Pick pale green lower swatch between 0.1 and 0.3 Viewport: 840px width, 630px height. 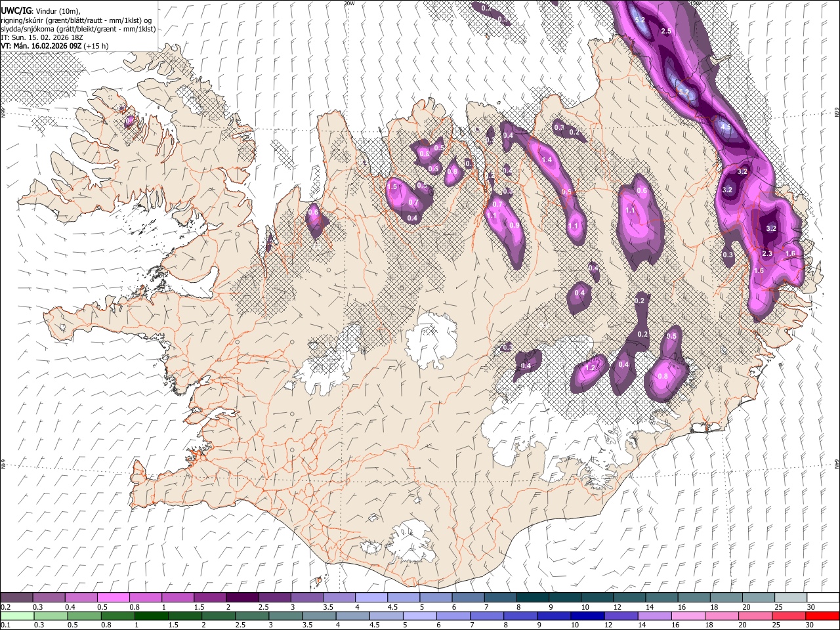point(18,616)
